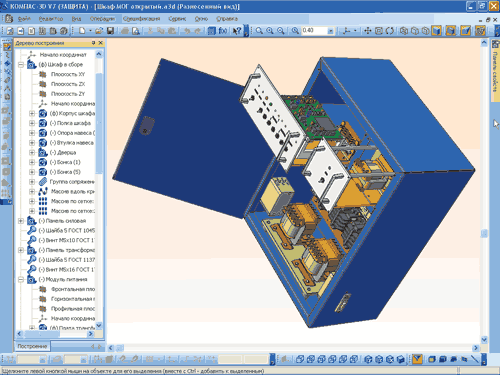Open the Операции menu
500x375 pixels.
pyautogui.click(x=102, y=19)
